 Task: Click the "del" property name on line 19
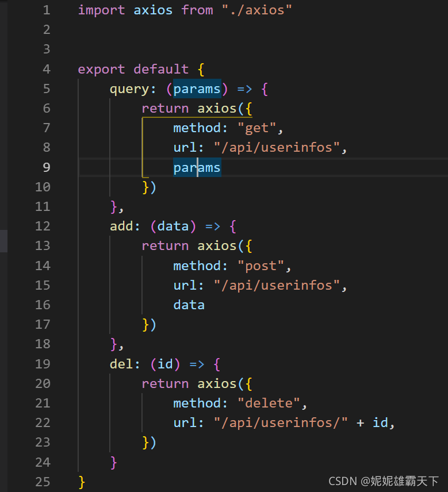[x=121, y=364]
